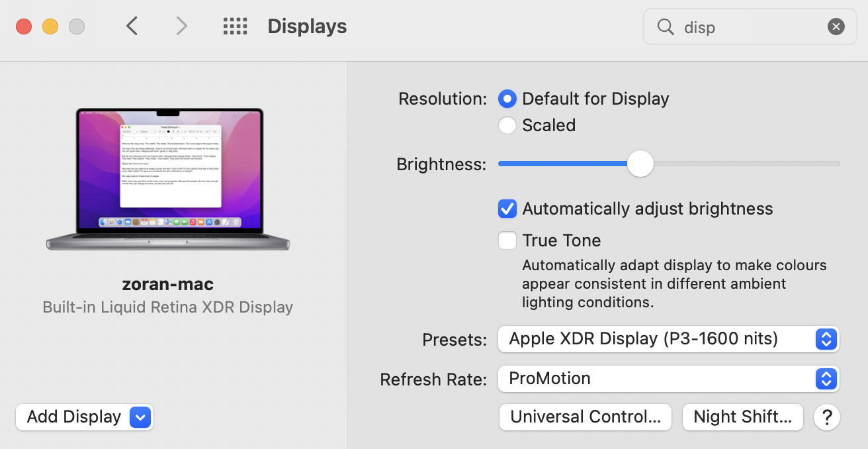Clear the search field with the X icon
Screen dimensions: 868x449
[x=836, y=27]
